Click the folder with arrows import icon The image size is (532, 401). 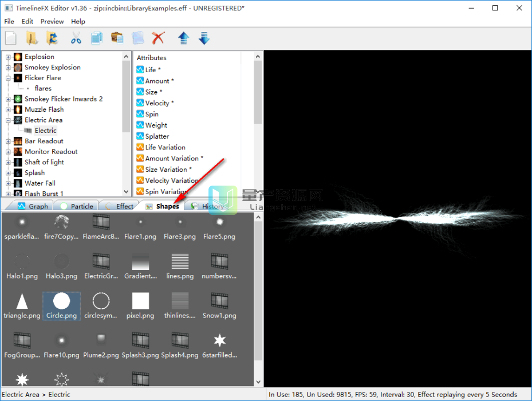point(52,38)
